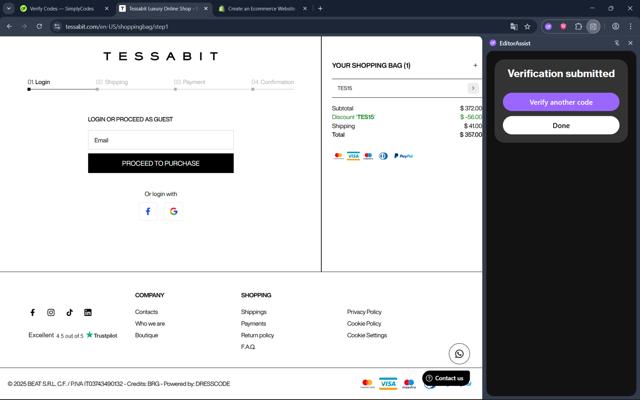This screenshot has height=400, width=640.
Task: Open the Return policy link
Action: coord(257,336)
